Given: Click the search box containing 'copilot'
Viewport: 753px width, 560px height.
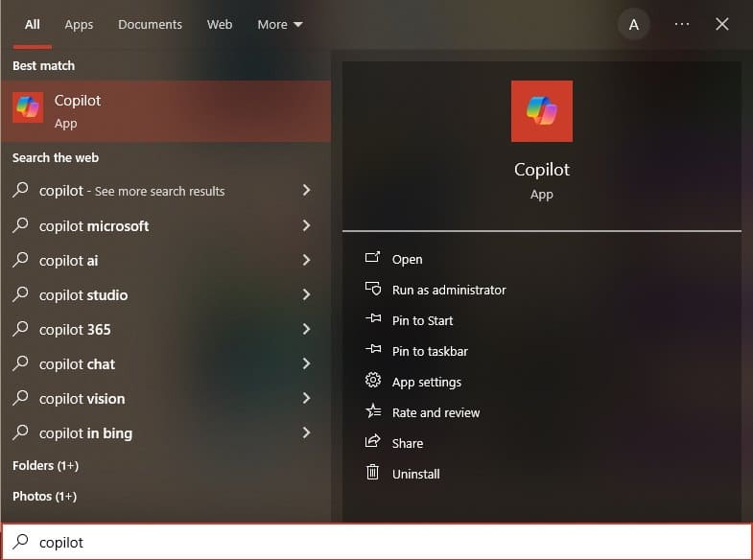Looking at the screenshot, I should click(x=384, y=542).
